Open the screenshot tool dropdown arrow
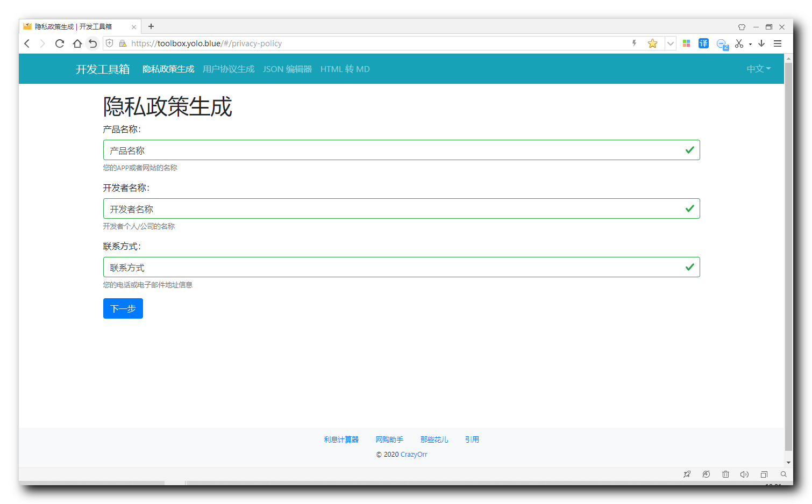The height and width of the screenshot is (504, 812). pyautogui.click(x=751, y=44)
